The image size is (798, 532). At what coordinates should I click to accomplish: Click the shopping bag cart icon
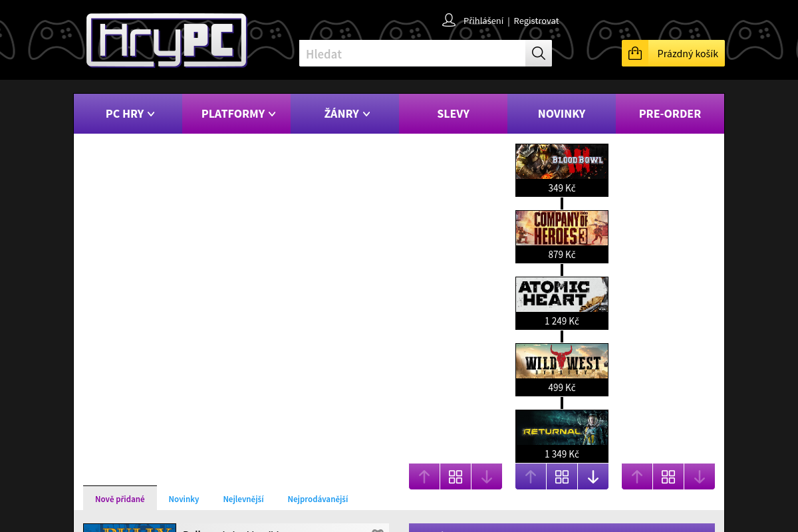coord(635,53)
